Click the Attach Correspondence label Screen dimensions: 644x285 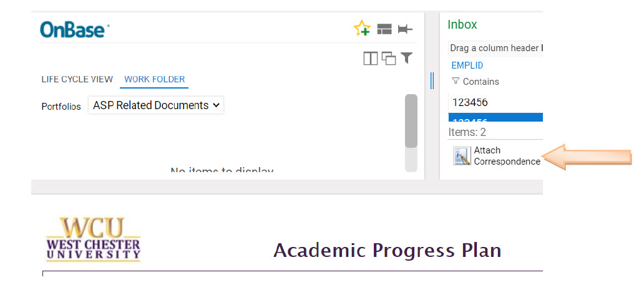(507, 156)
